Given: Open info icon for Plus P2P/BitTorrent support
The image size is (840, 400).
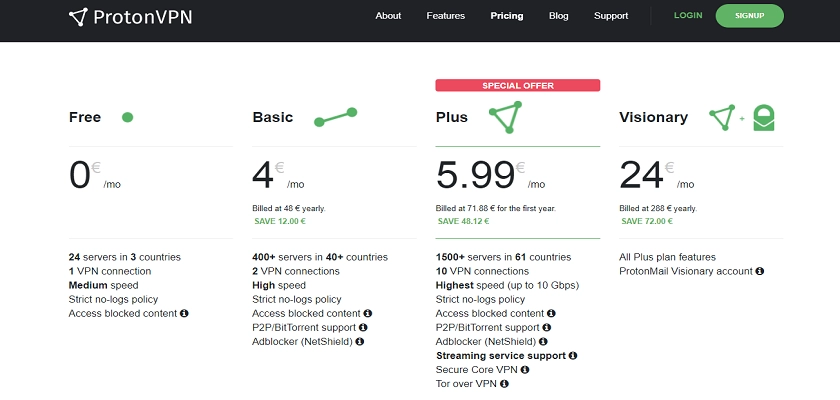Looking at the screenshot, I should pyautogui.click(x=546, y=327).
